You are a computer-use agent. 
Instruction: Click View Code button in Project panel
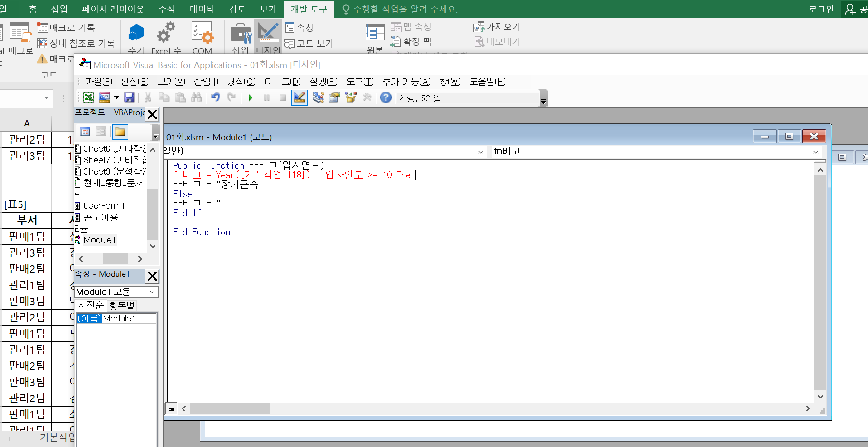(85, 132)
